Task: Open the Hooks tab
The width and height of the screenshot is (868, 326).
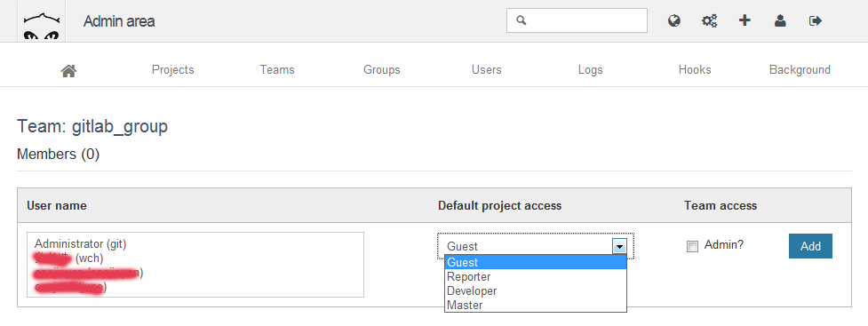Action: (x=695, y=70)
